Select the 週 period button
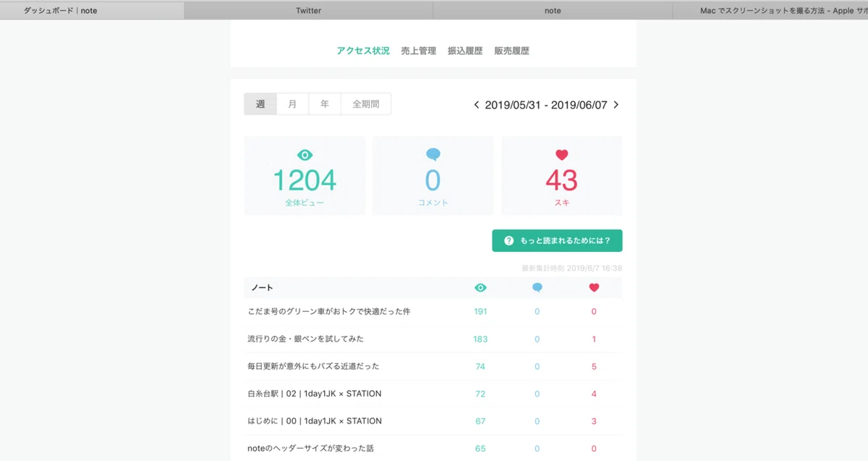The image size is (868, 461). (260, 104)
